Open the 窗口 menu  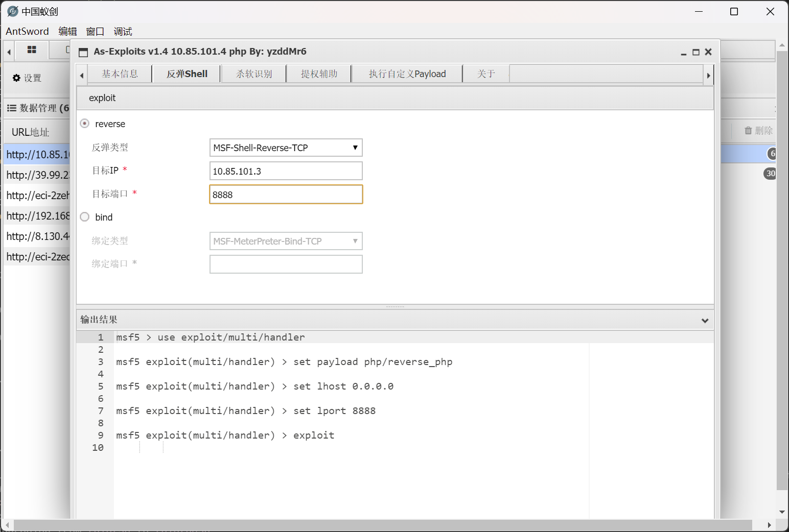[95, 31]
